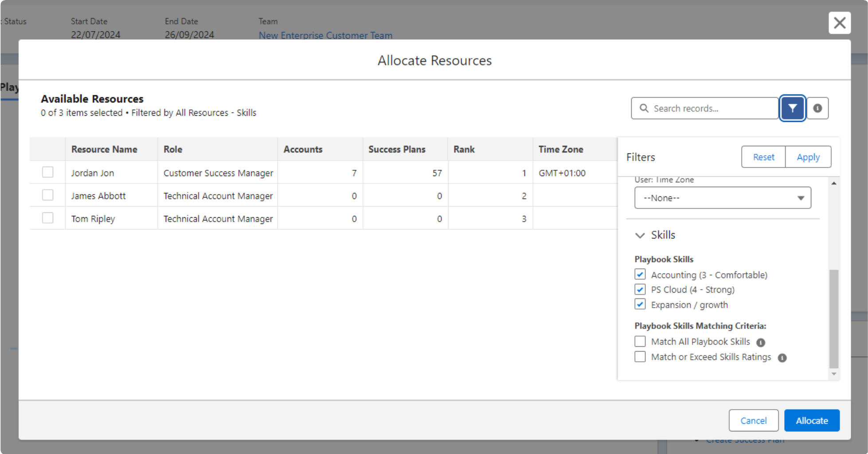Click the search magnifier icon
Viewport: 868px width, 454px height.
644,108
